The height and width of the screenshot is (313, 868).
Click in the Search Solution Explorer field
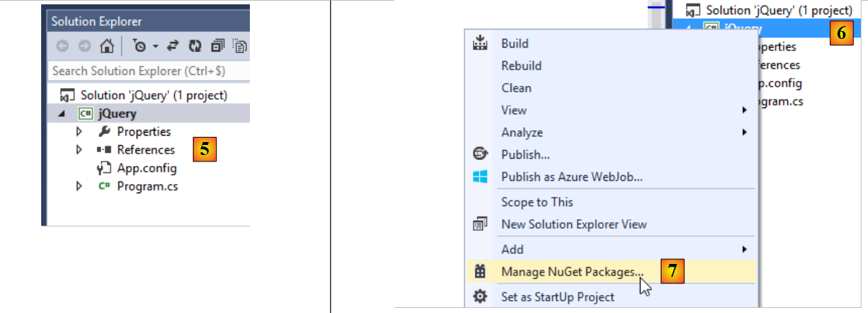click(x=144, y=71)
